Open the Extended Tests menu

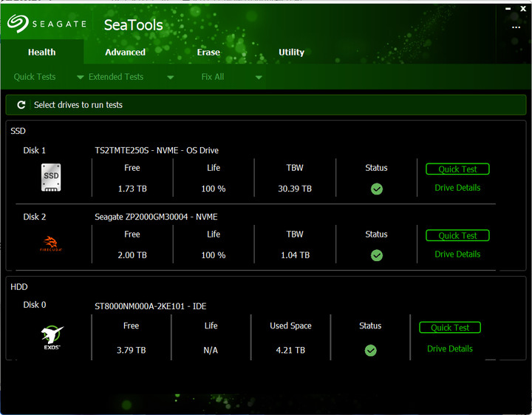coord(116,77)
